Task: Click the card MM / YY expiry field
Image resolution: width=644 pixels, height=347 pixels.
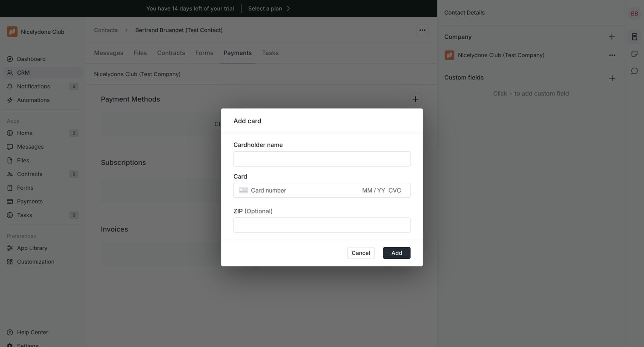Action: [374, 191]
